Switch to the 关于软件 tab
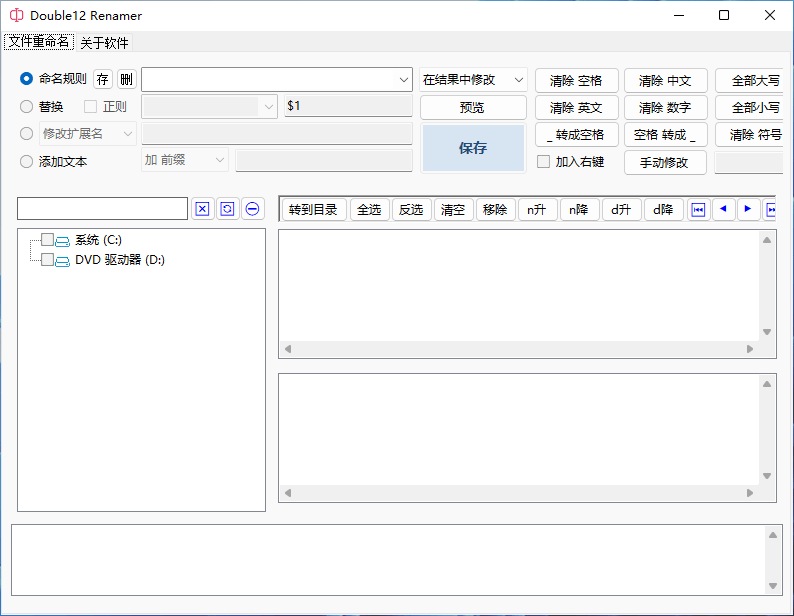This screenshot has height=616, width=794. [x=104, y=43]
